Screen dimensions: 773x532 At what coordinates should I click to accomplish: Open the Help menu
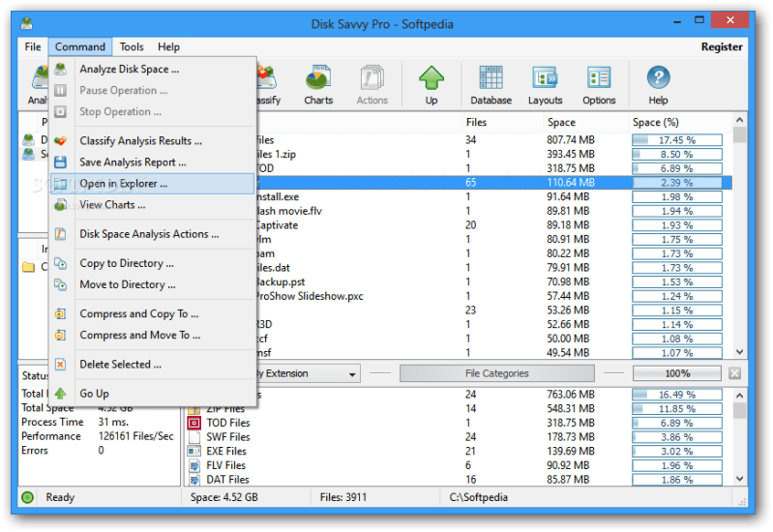click(x=168, y=46)
